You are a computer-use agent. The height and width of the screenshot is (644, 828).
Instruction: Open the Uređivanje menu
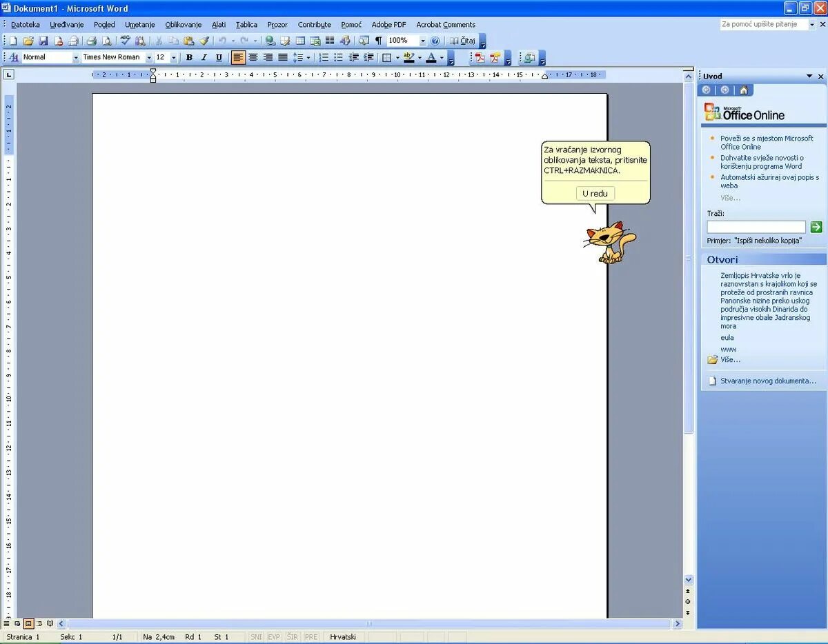(67, 25)
